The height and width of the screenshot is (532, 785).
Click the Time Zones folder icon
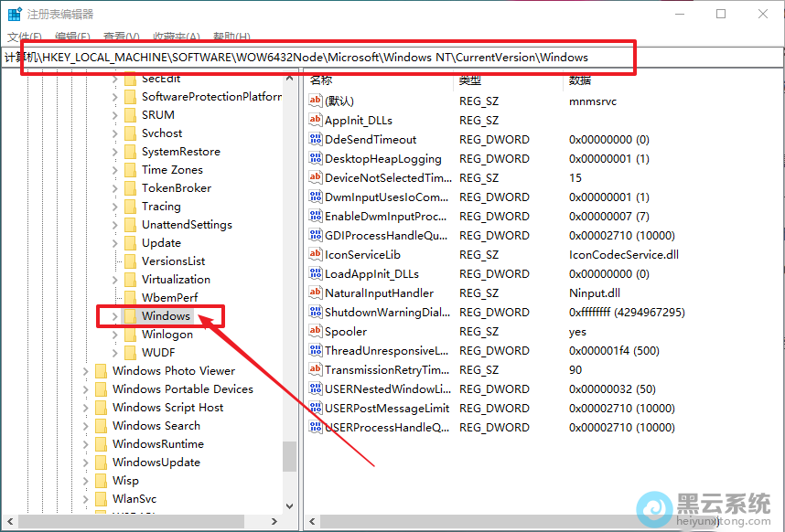coord(130,170)
